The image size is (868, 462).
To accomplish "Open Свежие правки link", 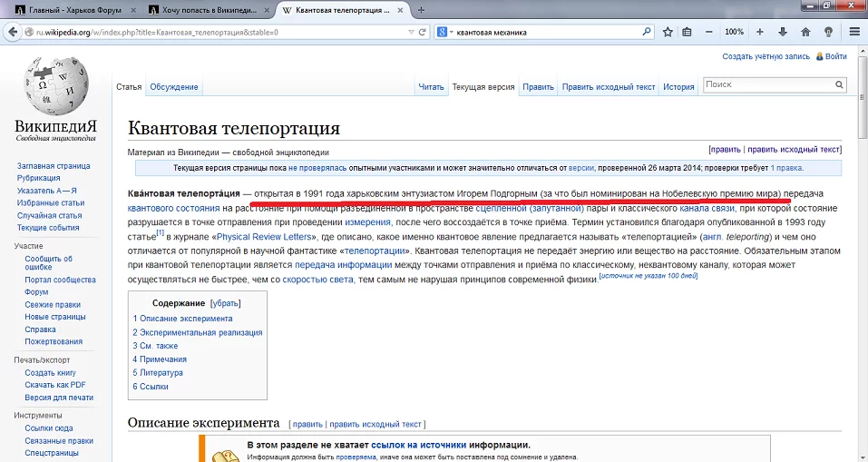I will pos(53,305).
